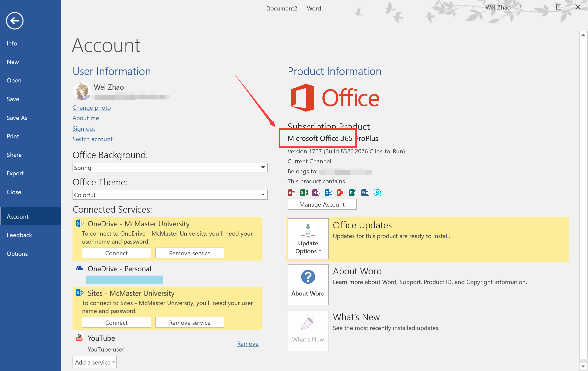
Task: Click the Switch account link
Action: click(93, 139)
